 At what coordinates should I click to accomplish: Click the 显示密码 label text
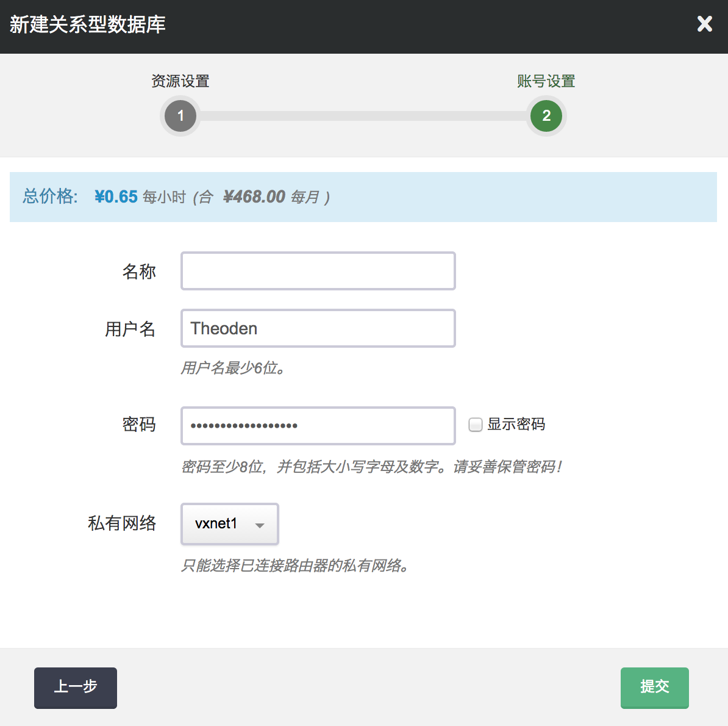pyautogui.click(x=516, y=425)
